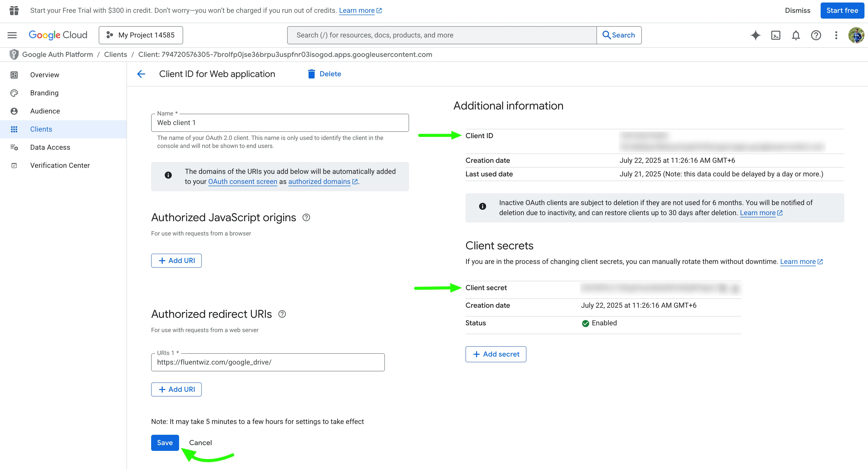Open the help question mark menu
Screen dimensions: 868x470
coord(816,35)
